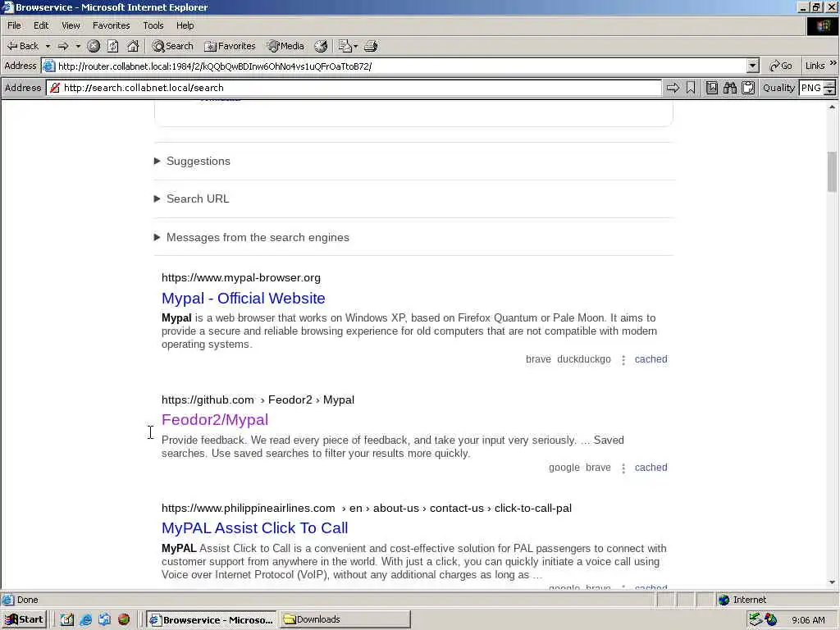Open the Favorites pane from the toolbar

click(230, 46)
